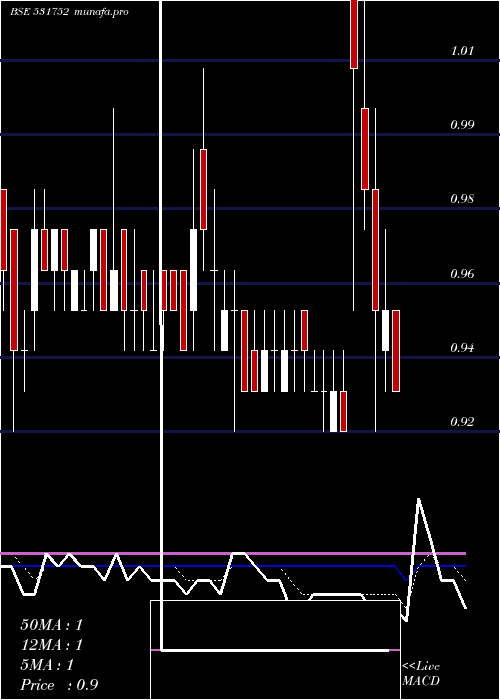Click the 1.01 price axis label
The image size is (500, 700).
tap(462, 51)
